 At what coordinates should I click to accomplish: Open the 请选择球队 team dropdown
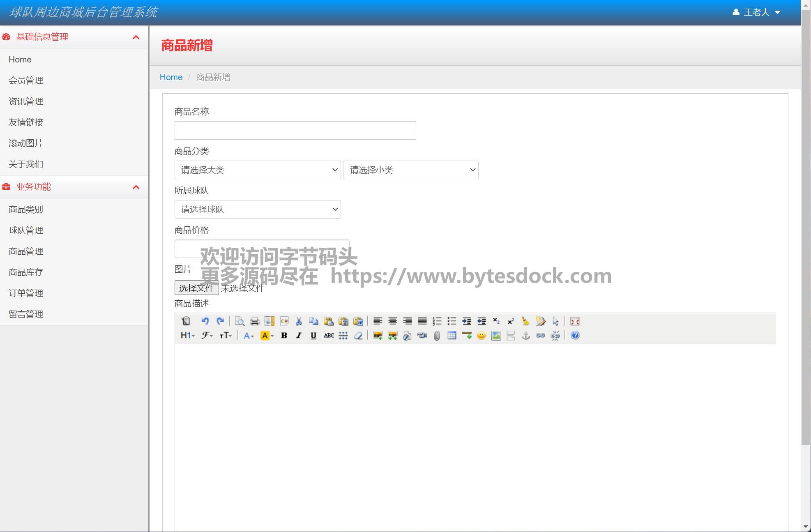(x=258, y=210)
